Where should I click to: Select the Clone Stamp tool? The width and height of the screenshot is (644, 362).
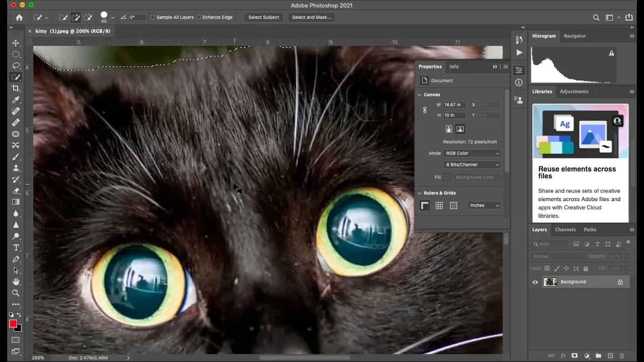(x=16, y=168)
